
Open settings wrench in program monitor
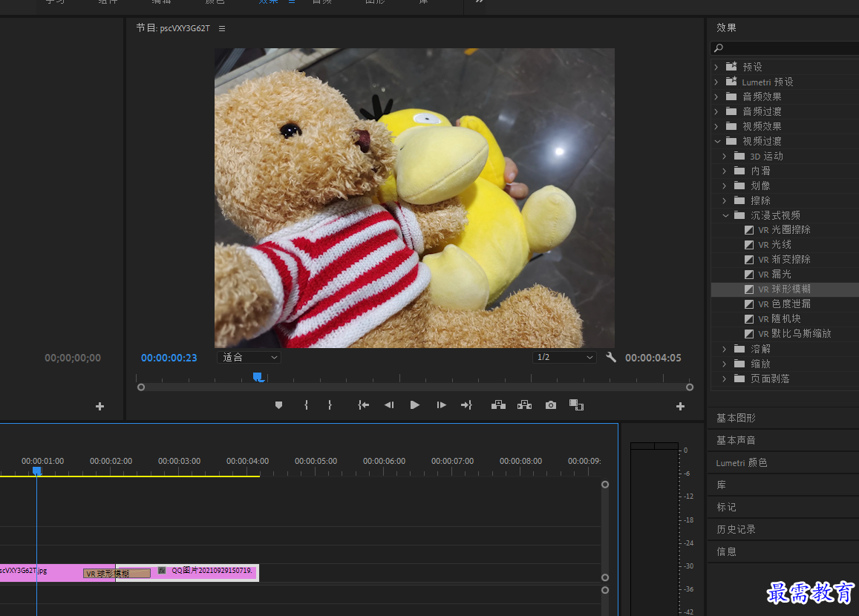(611, 358)
